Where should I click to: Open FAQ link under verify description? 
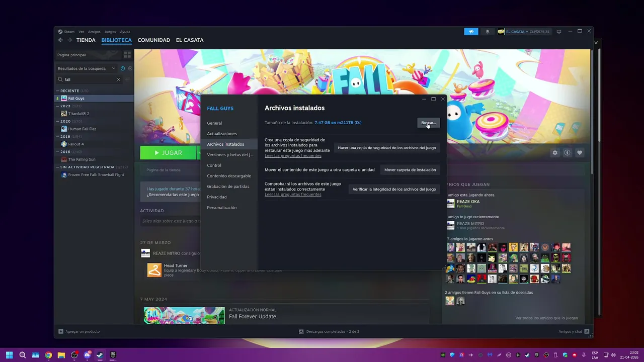tap(293, 195)
